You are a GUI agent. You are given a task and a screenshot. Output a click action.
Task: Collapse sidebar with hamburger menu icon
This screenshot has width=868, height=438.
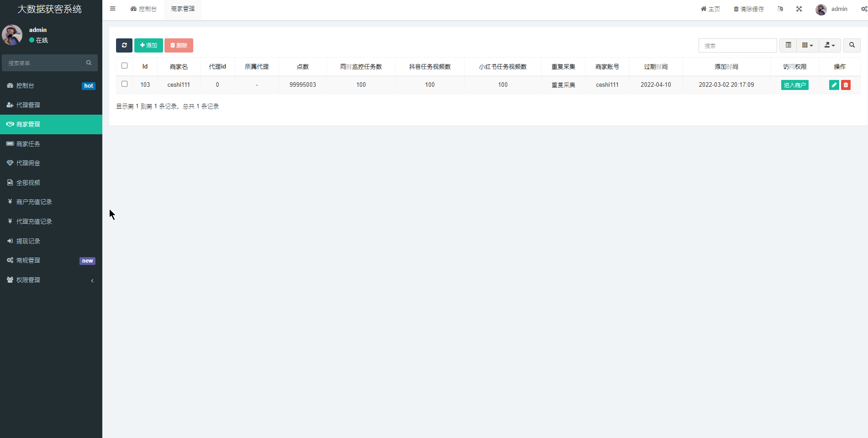click(113, 9)
